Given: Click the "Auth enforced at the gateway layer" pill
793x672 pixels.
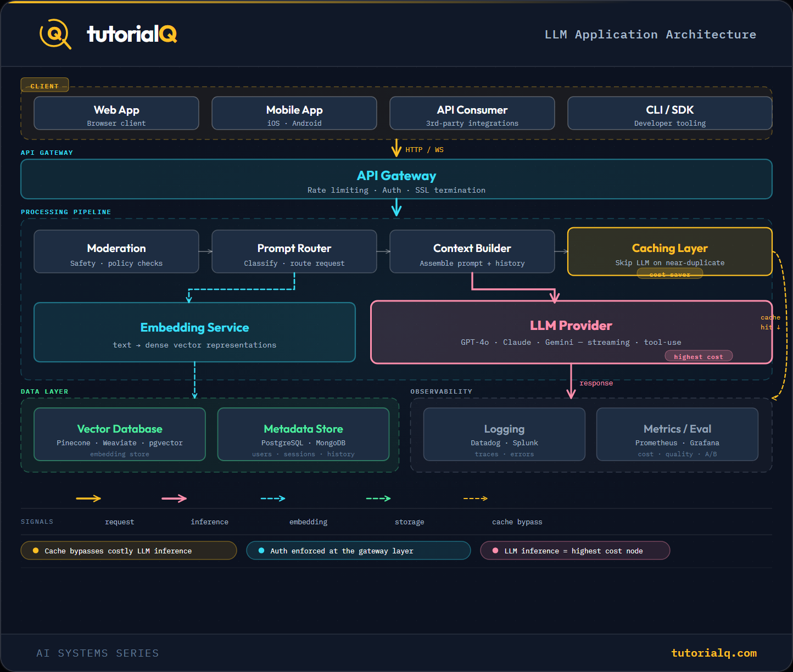Looking at the screenshot, I should click(x=359, y=551).
